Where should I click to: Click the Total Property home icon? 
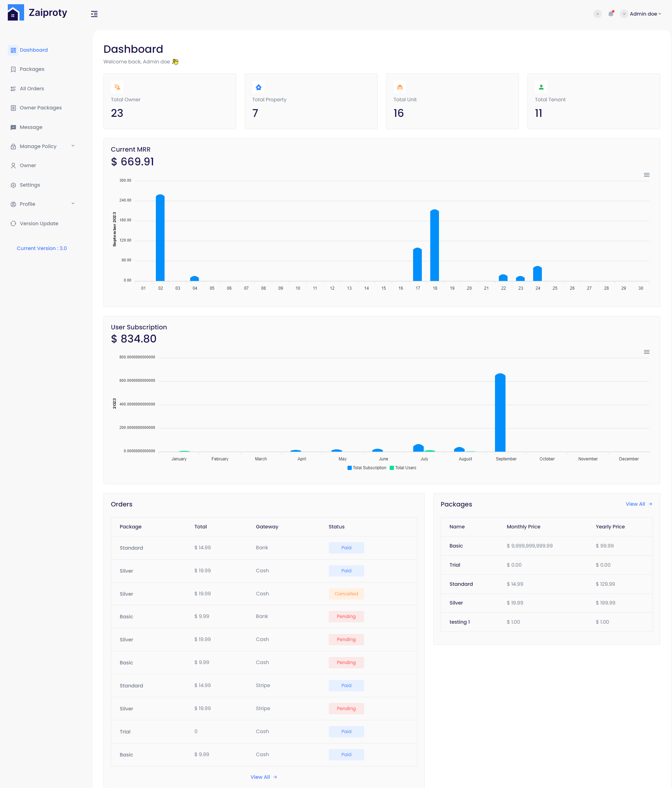[259, 87]
